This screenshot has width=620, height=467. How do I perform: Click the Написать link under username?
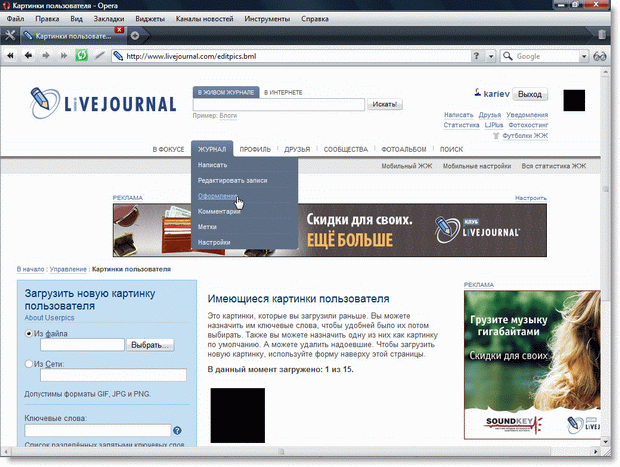(459, 115)
